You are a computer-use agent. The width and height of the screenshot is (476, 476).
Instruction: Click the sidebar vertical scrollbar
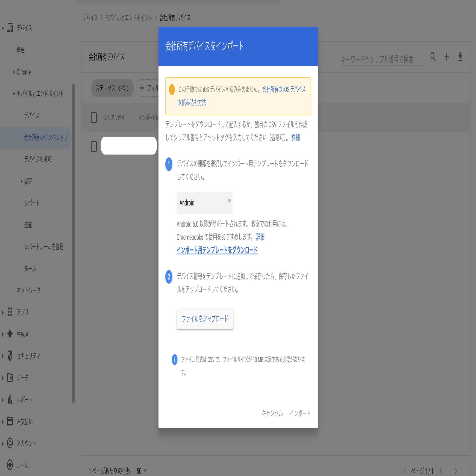pyautogui.click(x=73, y=243)
